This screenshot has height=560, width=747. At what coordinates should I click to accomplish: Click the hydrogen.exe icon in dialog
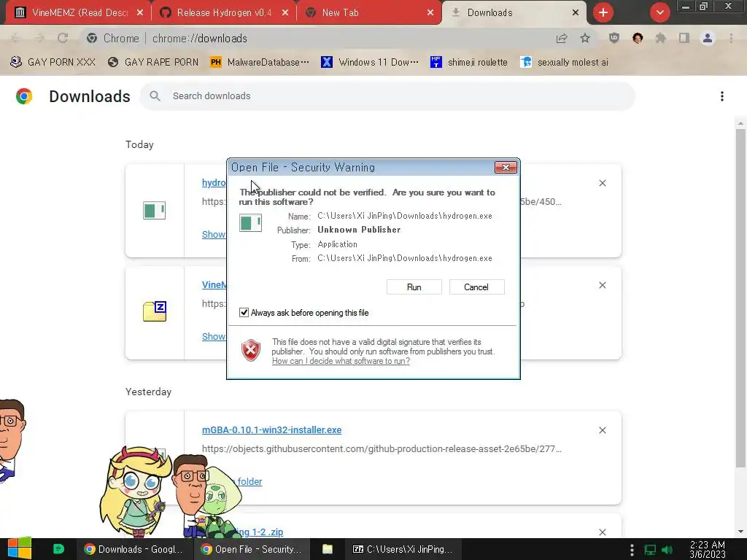click(x=251, y=222)
